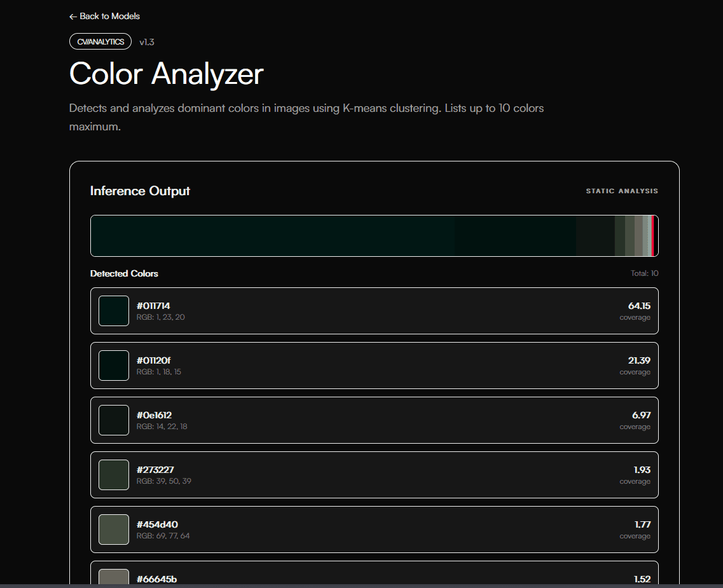
Task: Click the 6.97 coverage value
Action: tap(641, 415)
